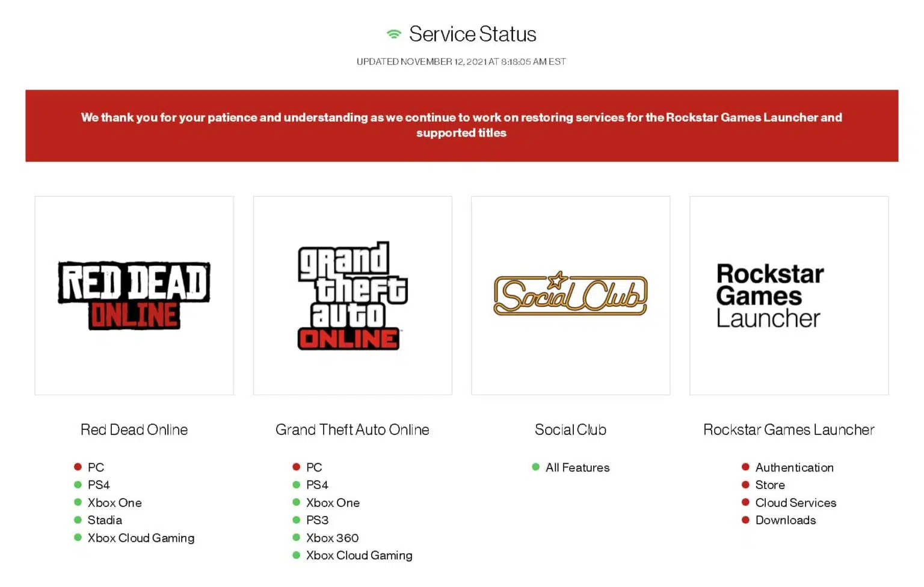924x587 pixels.
Task: Click the red status dot beside Store
Action: 745,484
